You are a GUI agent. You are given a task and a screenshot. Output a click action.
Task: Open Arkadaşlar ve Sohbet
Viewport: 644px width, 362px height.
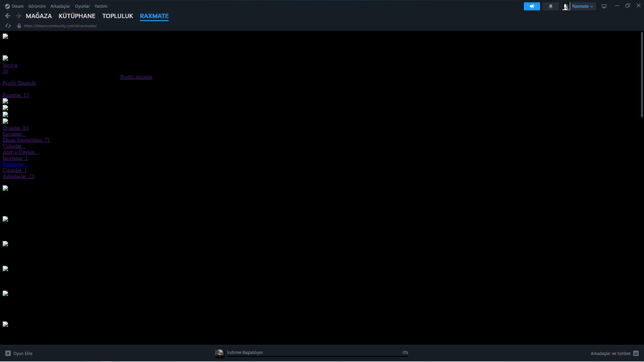(x=610, y=354)
